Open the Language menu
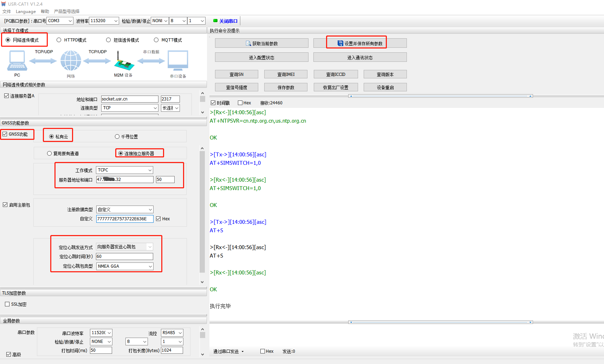 tap(26, 12)
